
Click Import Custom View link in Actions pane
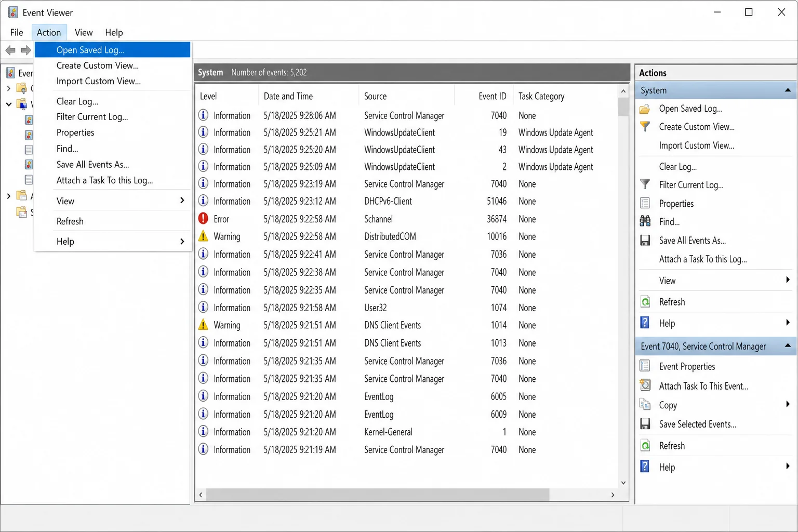[696, 145]
